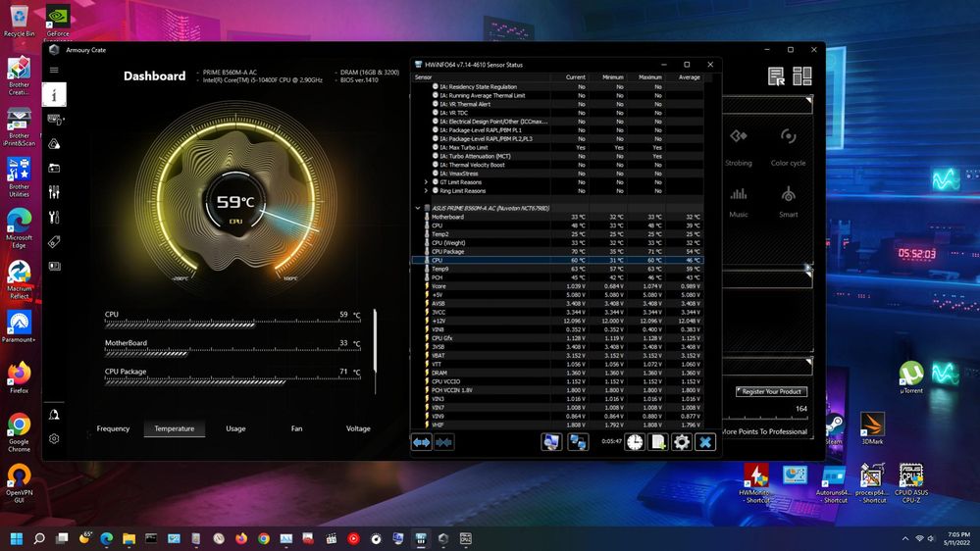This screenshot has width=980, height=551.
Task: Select the IA: Max Turbo Limit row
Action: click(557, 147)
